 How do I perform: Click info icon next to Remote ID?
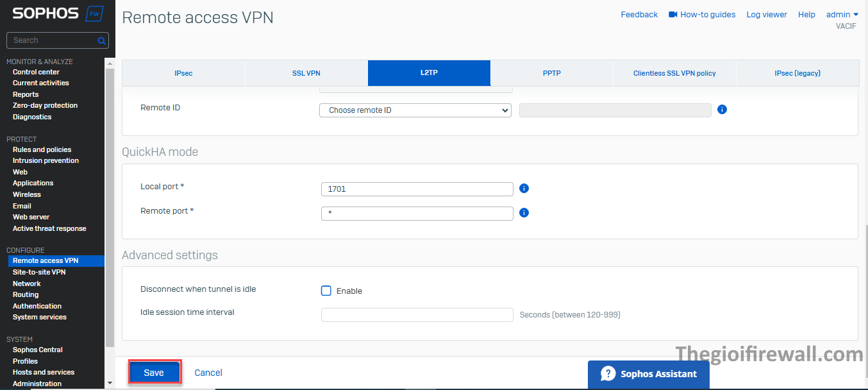tap(722, 110)
